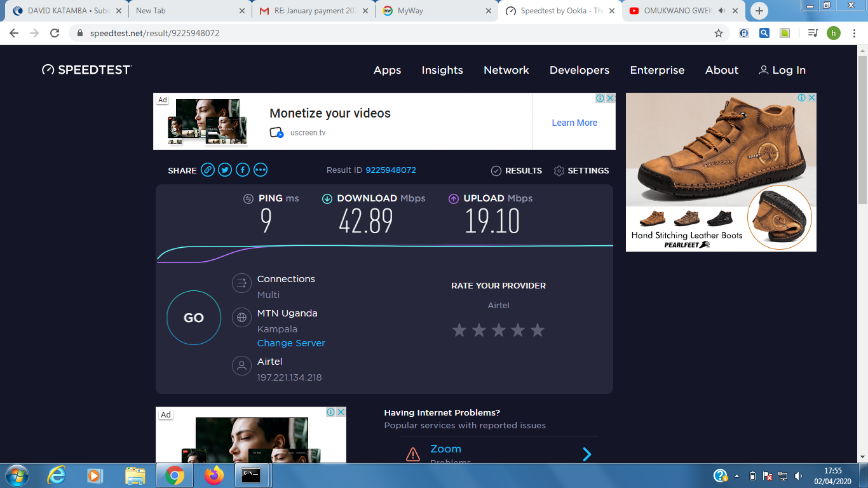This screenshot has width=868, height=488.
Task: Click the address bar URL field
Action: point(381,33)
